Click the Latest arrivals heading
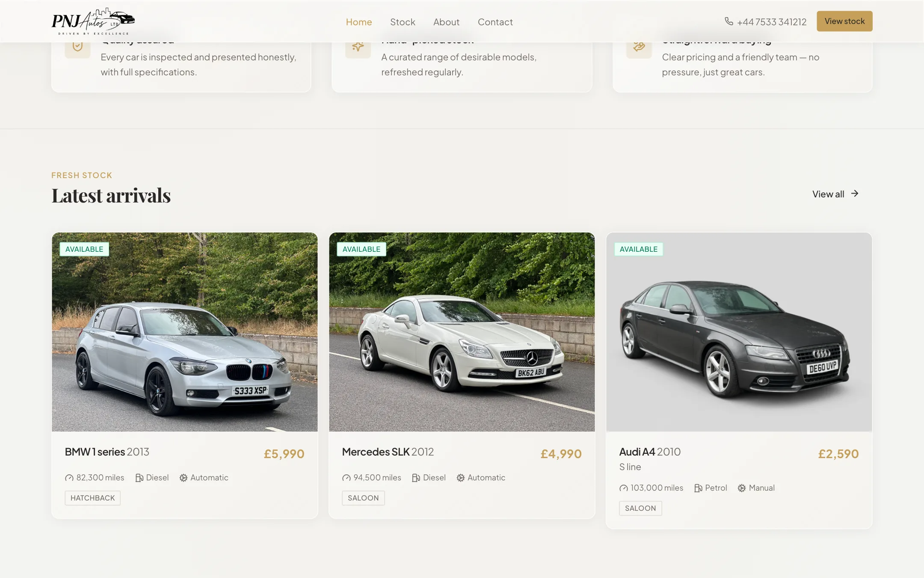 point(111,196)
